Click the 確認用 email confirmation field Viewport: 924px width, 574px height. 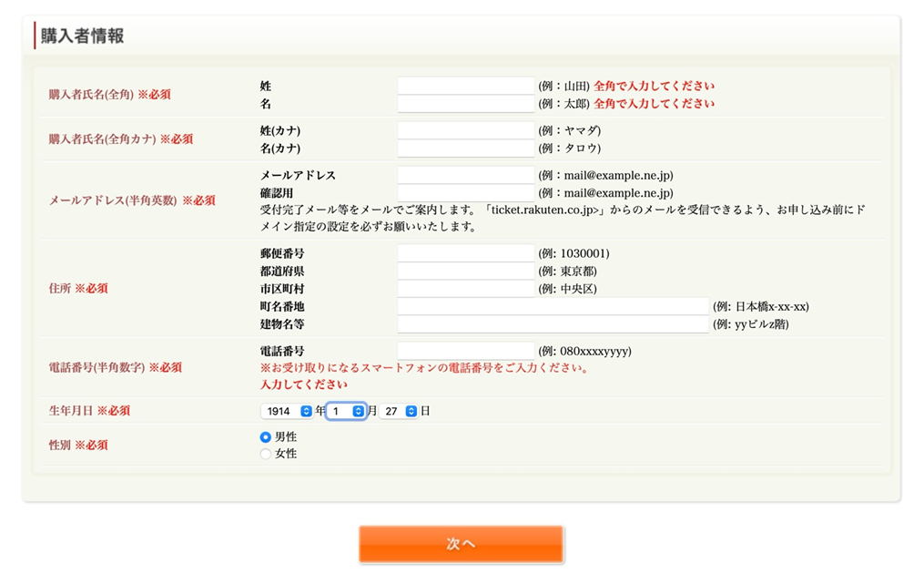(x=465, y=193)
